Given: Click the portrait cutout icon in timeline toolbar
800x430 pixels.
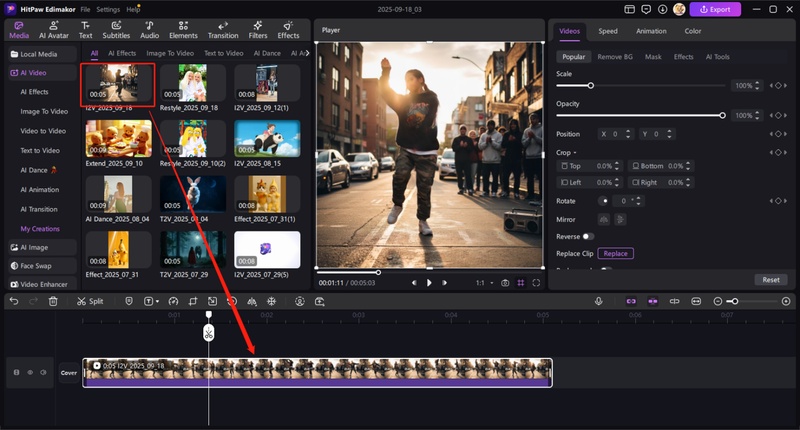Looking at the screenshot, I should coord(299,301).
